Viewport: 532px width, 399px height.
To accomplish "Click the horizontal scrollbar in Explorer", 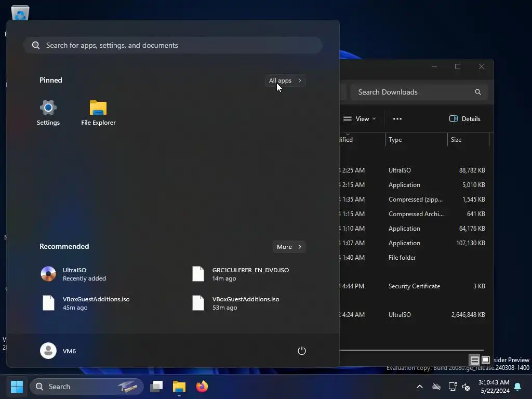I will 411,350.
